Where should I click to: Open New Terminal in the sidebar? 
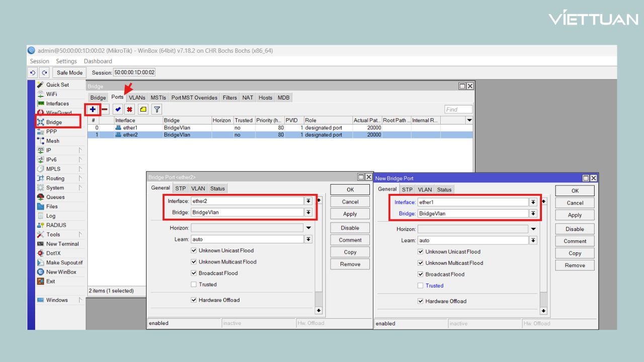62,244
